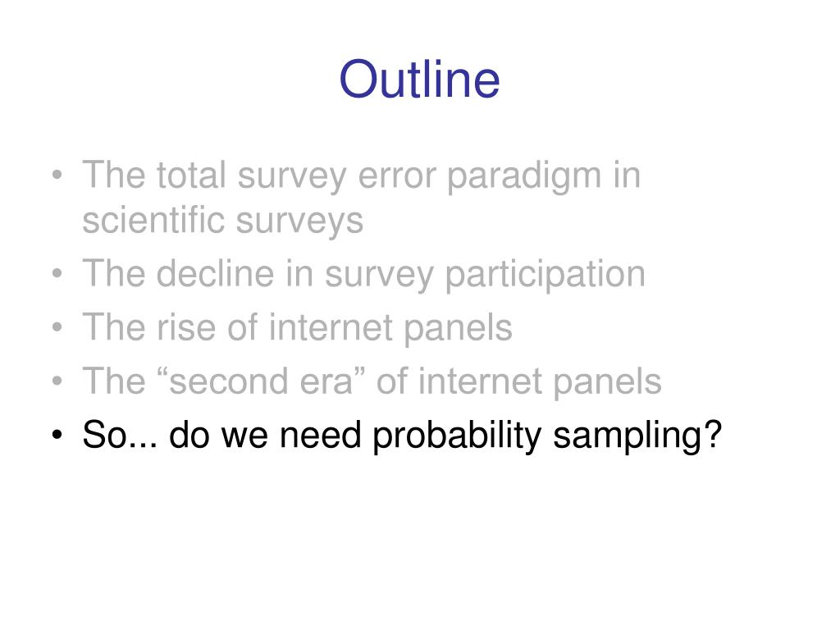Click the word "error" in first bullet

397,177
